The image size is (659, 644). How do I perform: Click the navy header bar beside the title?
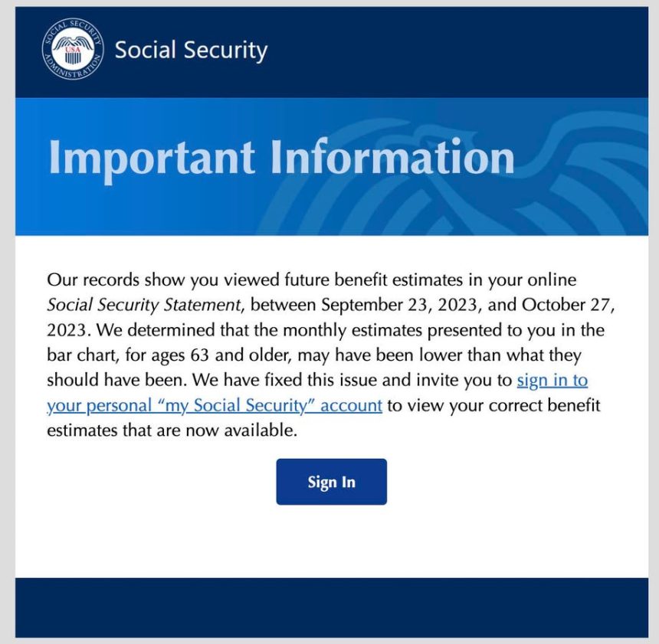click(x=460, y=51)
